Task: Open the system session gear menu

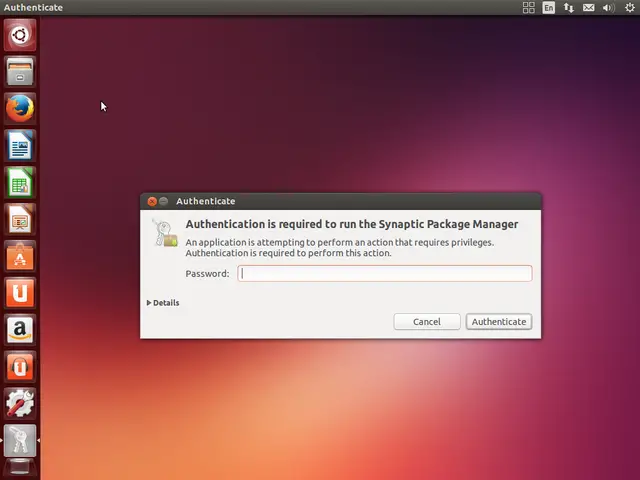Action: pyautogui.click(x=630, y=7)
